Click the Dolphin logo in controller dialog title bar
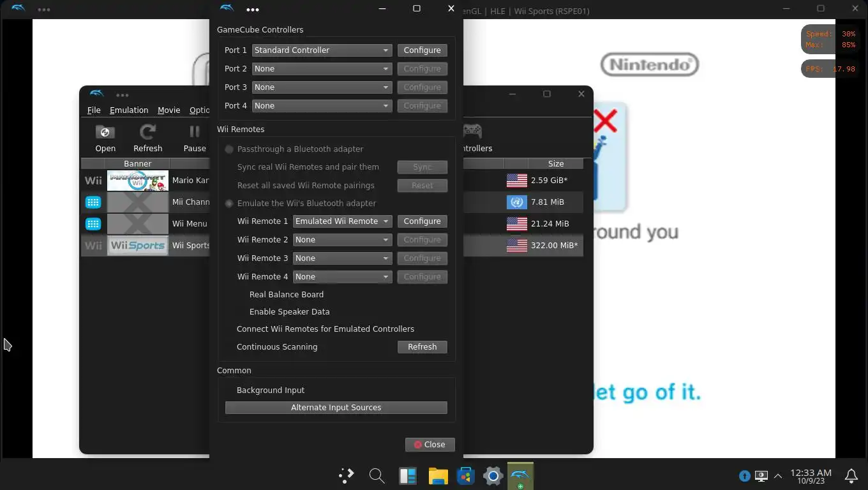 (x=227, y=8)
